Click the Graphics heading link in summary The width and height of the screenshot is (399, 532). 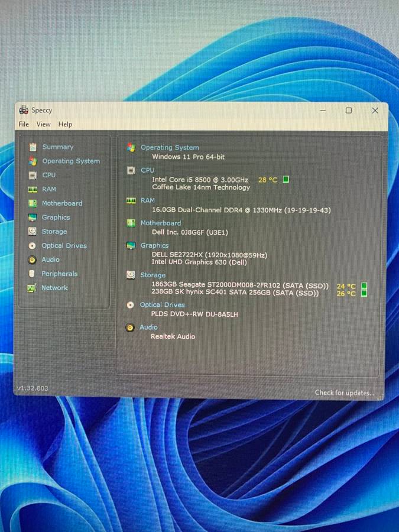pyautogui.click(x=155, y=245)
